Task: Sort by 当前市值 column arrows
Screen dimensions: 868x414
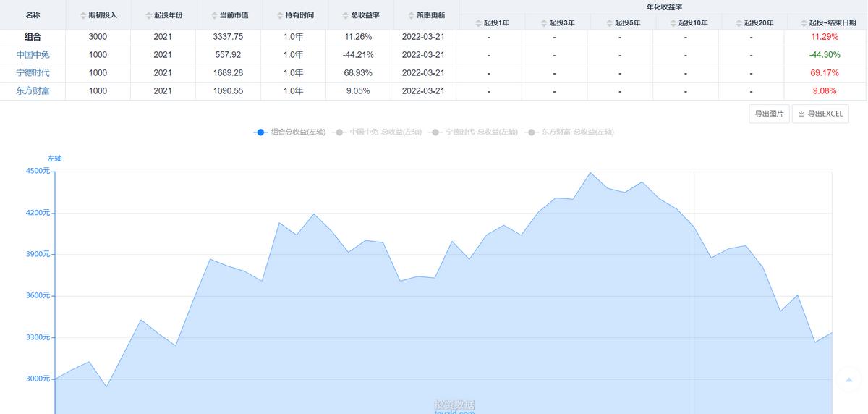Action: pos(214,15)
